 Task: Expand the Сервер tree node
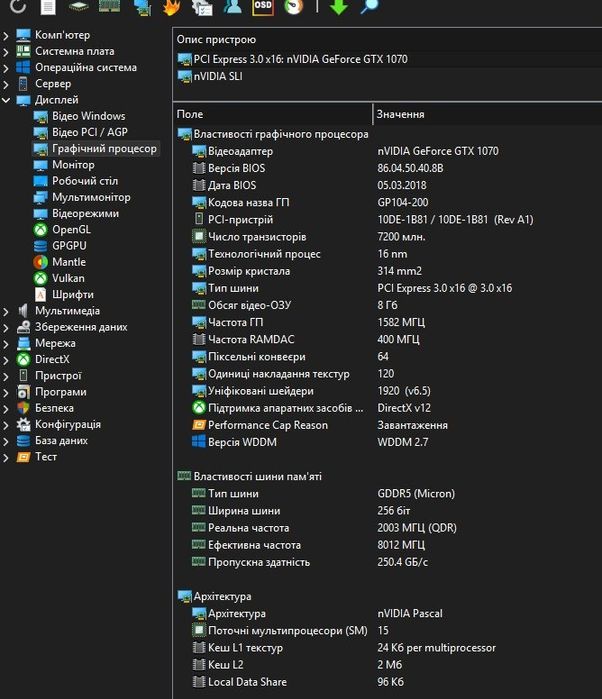[6, 84]
